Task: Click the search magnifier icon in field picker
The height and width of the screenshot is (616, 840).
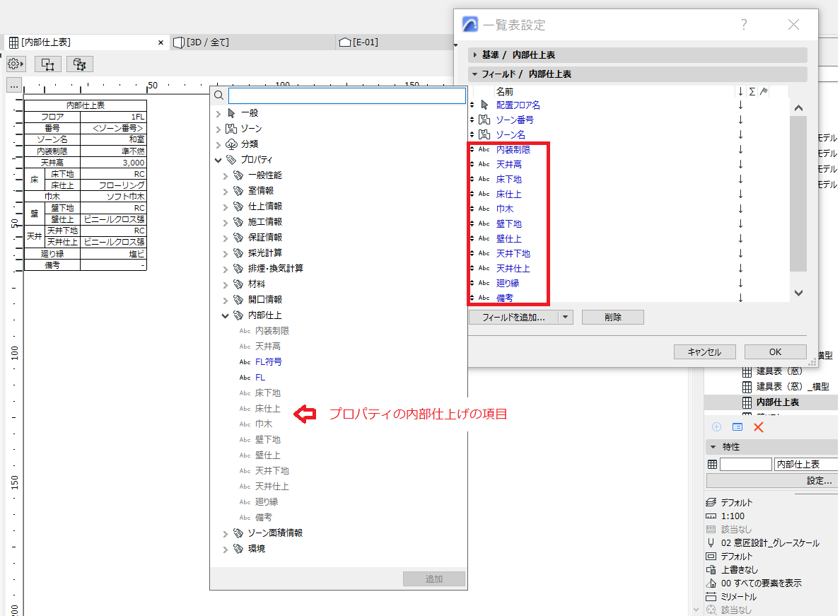Action: (218, 95)
